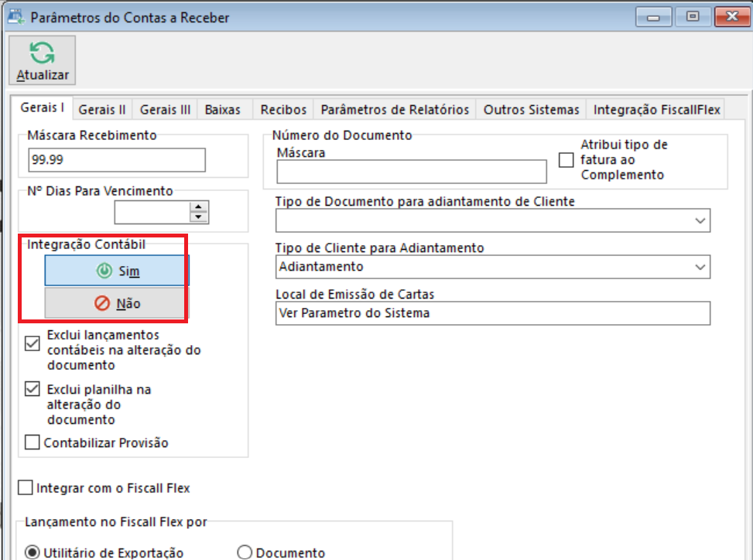Close the Parâmetros do Contas a Receber window

(732, 17)
